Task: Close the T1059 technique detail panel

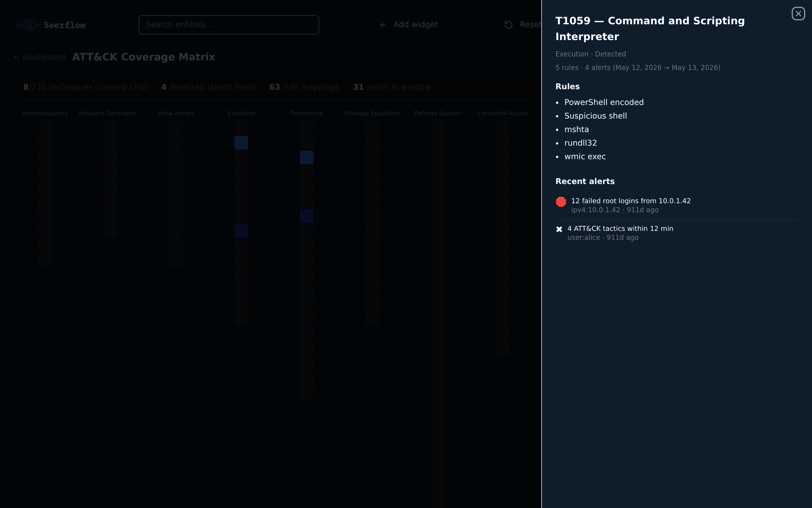Action: point(798,14)
